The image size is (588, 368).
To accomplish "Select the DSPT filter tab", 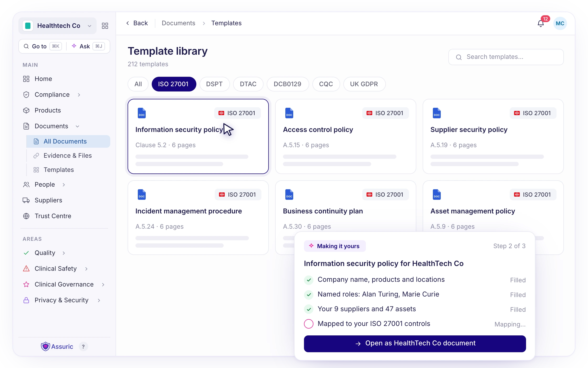I will click(214, 84).
